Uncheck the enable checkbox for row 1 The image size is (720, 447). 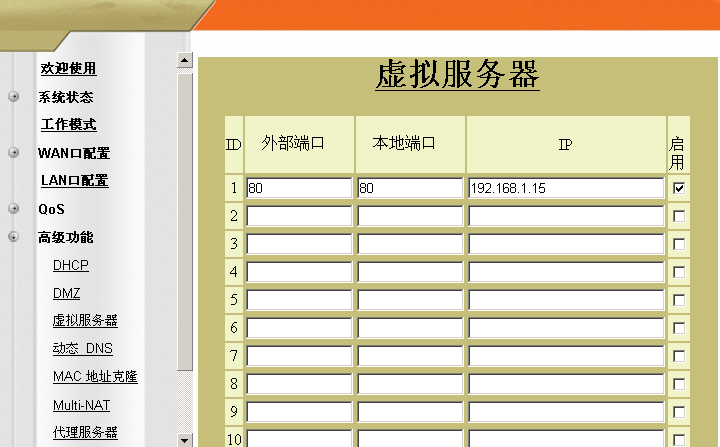pos(679,188)
